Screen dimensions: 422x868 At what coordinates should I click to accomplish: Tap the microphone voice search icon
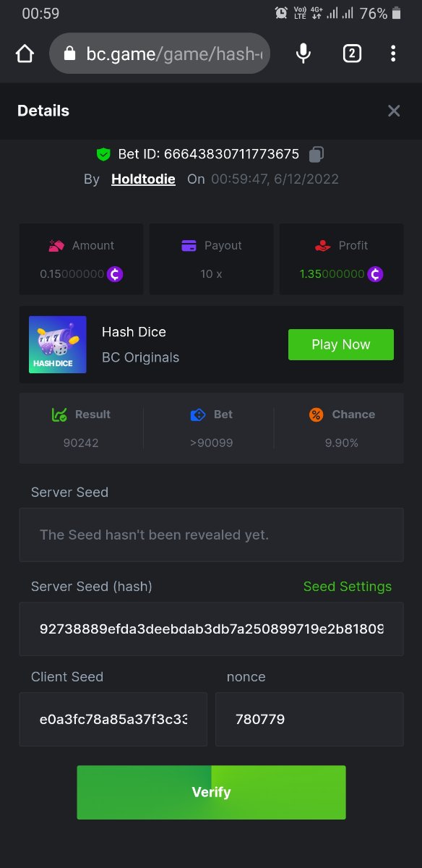(303, 54)
